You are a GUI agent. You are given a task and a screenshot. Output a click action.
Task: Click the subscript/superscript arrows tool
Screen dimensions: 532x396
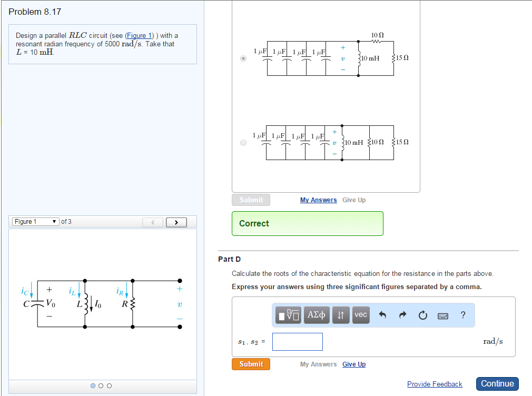pyautogui.click(x=341, y=315)
